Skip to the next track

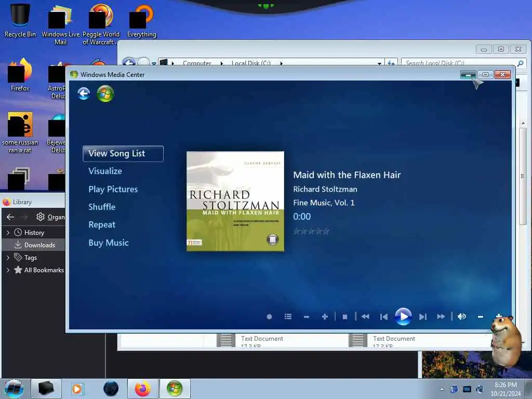click(x=423, y=317)
